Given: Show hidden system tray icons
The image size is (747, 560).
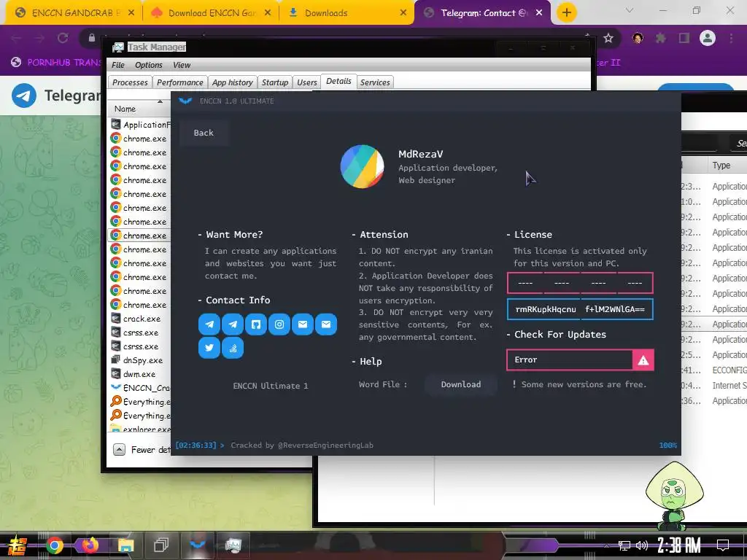Looking at the screenshot, I should (x=606, y=545).
